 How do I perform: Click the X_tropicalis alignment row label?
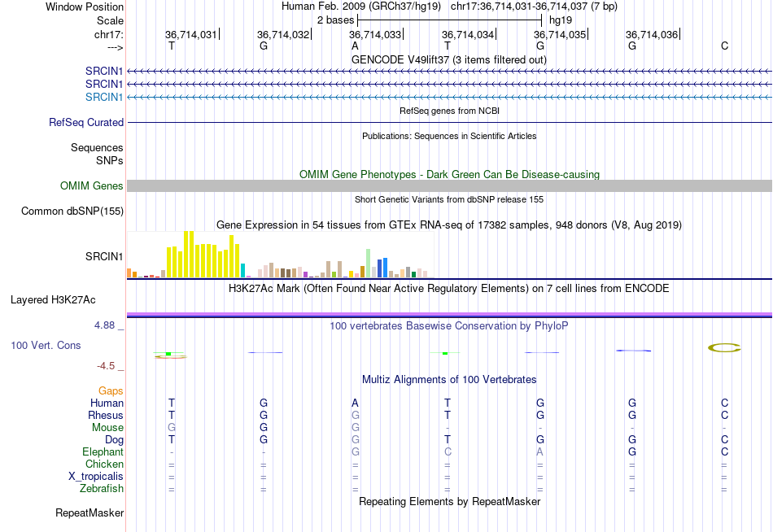tap(96, 477)
